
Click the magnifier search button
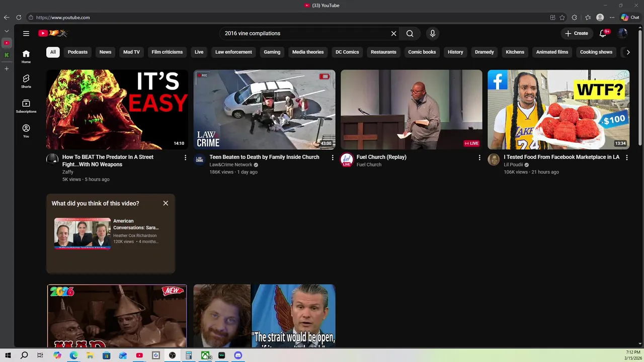click(410, 33)
